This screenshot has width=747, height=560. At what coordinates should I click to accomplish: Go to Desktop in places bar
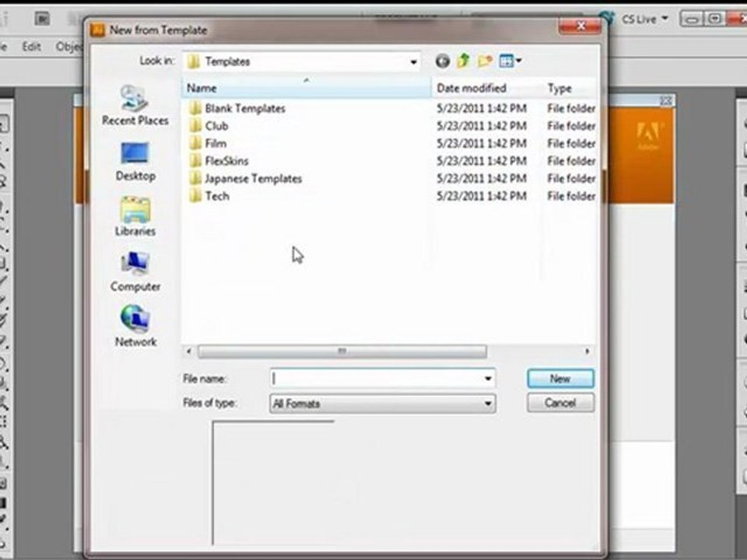point(135,162)
